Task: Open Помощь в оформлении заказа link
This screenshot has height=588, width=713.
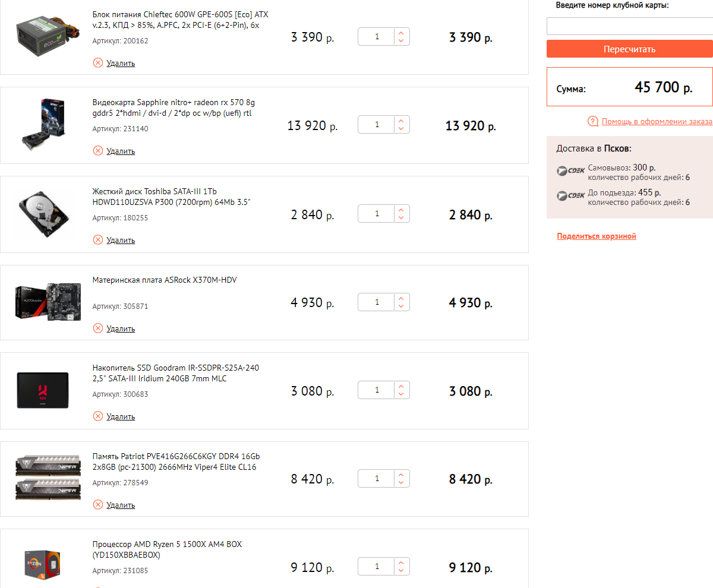Action: coord(657,121)
